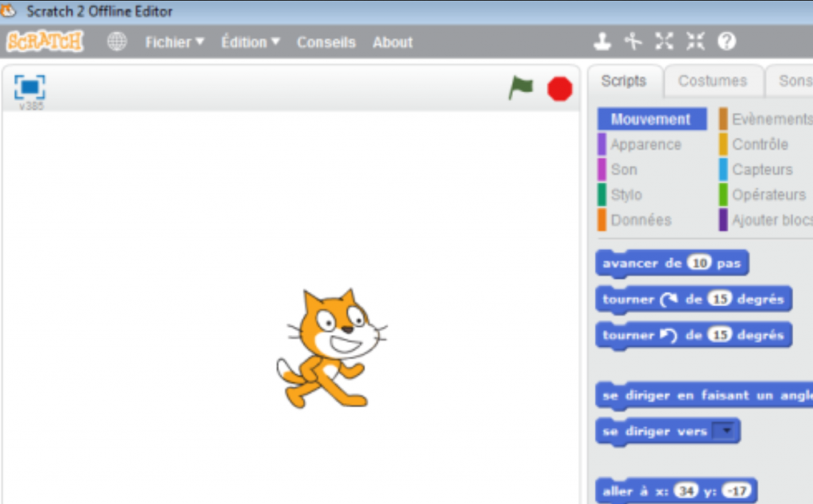The image size is (813, 504).
Task: Toggle full screen stage mode
Action: (29, 87)
